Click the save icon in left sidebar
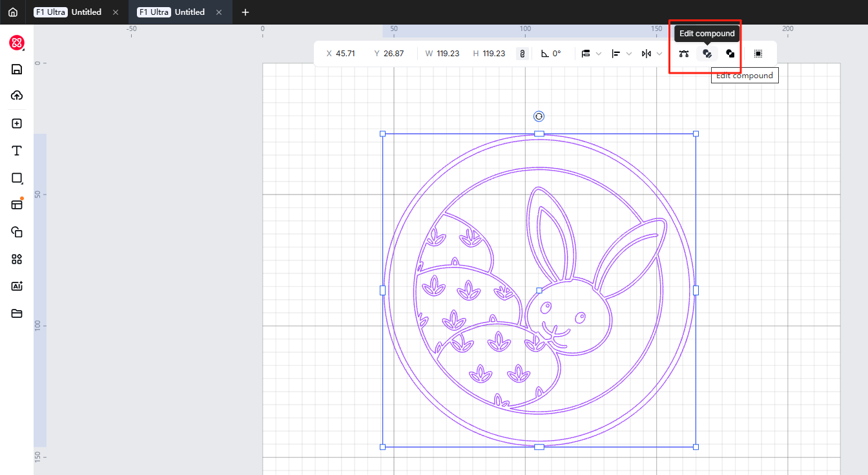Image resolution: width=868 pixels, height=475 pixels. click(x=17, y=69)
